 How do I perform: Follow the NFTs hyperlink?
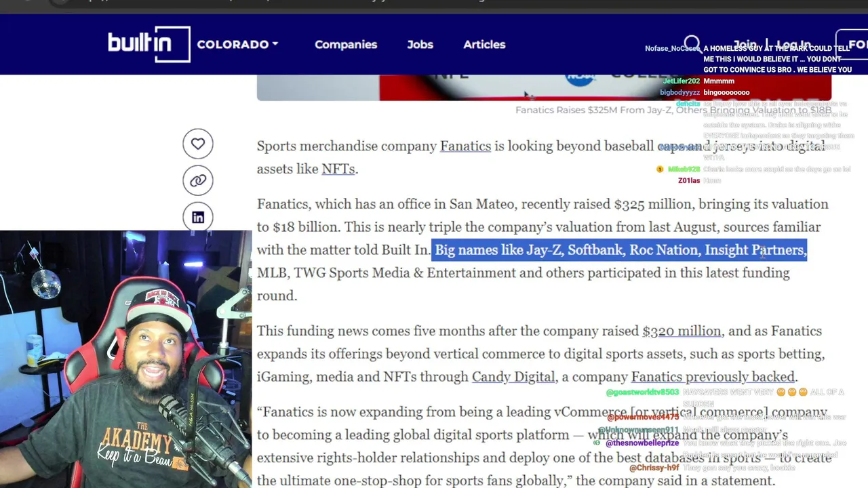click(x=338, y=169)
